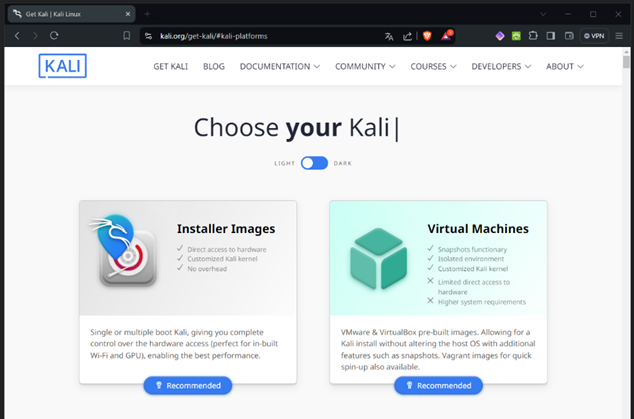The image size is (634, 419).
Task: Toggle the browser sidebar panel icon
Action: point(550,35)
